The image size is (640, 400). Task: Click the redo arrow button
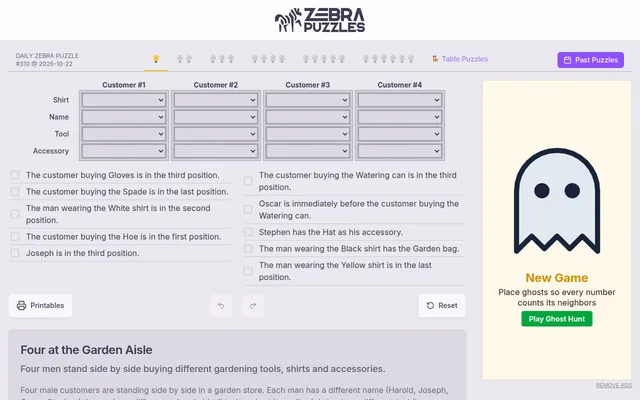[253, 305]
